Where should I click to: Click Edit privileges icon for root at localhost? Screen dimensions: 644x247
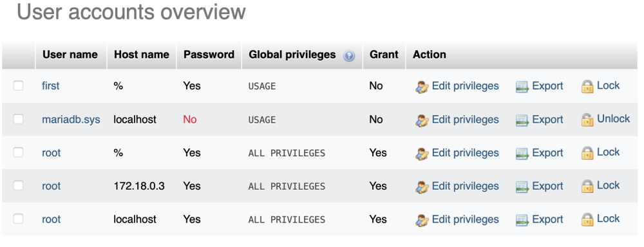pos(422,221)
